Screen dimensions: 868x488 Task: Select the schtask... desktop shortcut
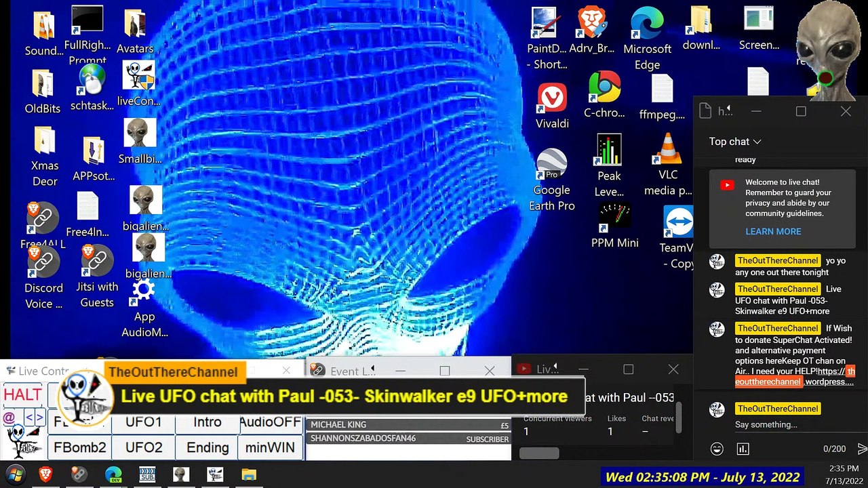(92, 88)
